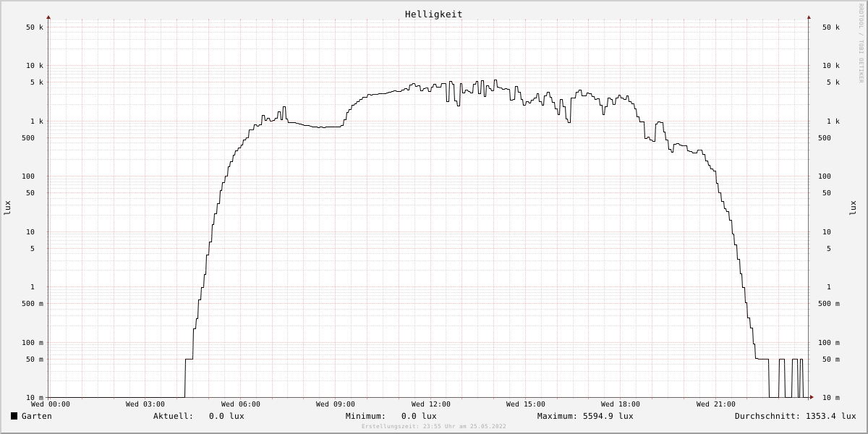Click the "Wed 12:00" time axis label
Viewport: 868px width, 434px height.
431,404
